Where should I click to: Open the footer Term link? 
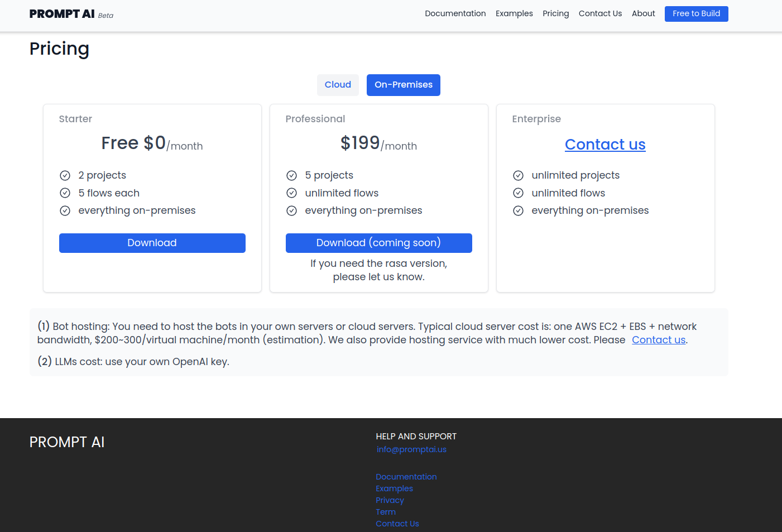tap(386, 512)
